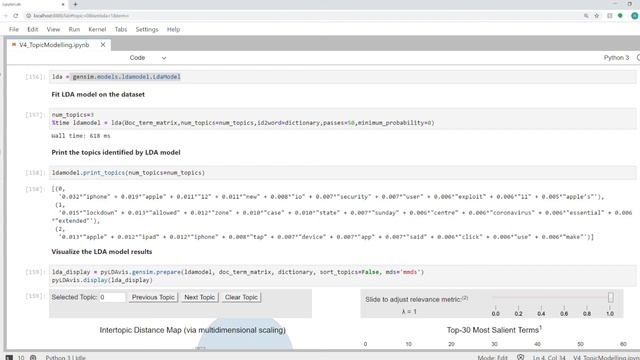This screenshot has height=360, width=640.
Task: Open the Help menu
Action: [173, 29]
